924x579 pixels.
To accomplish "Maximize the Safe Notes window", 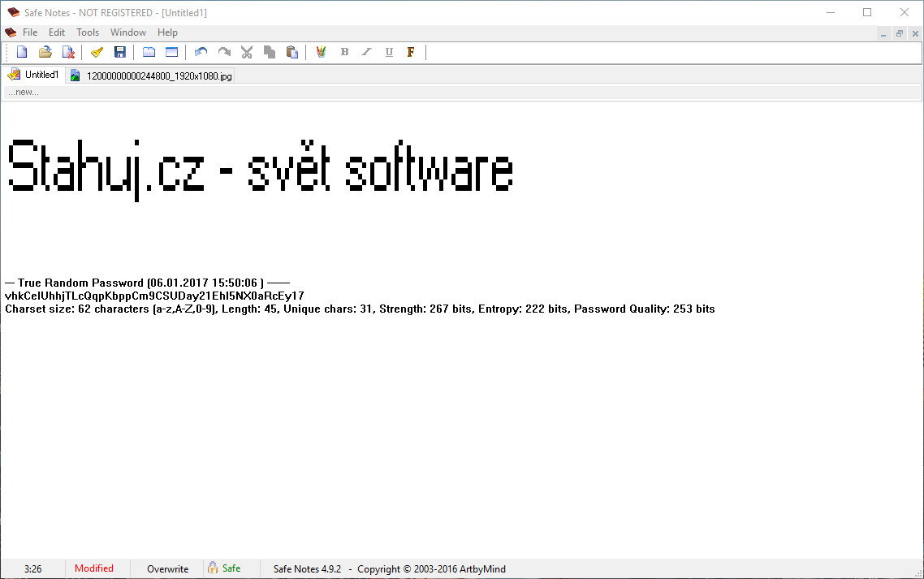I will tap(867, 12).
